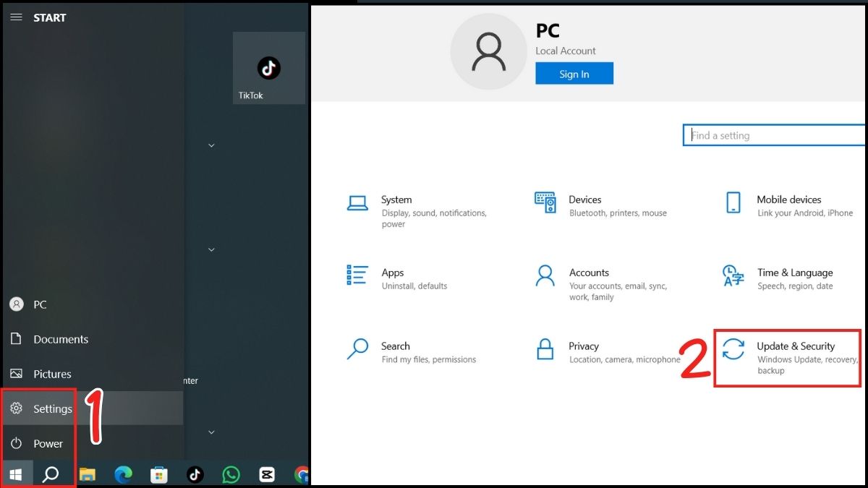The image size is (868, 488).
Task: Open Mobile devices to link a phone
Action: [x=788, y=206]
